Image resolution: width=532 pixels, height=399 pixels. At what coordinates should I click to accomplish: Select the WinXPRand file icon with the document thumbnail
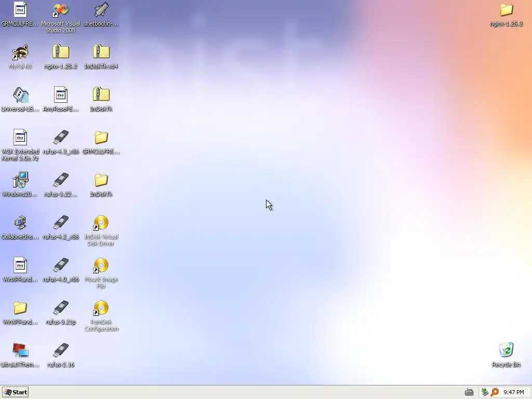click(x=20, y=265)
